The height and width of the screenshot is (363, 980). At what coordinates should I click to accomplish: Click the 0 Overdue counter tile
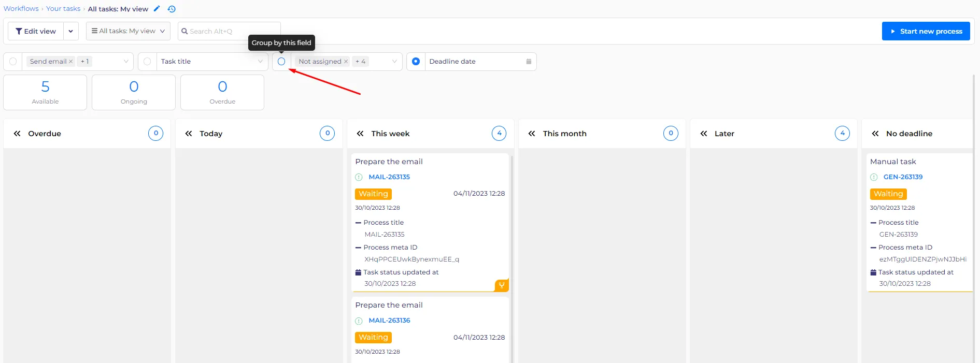(x=222, y=92)
